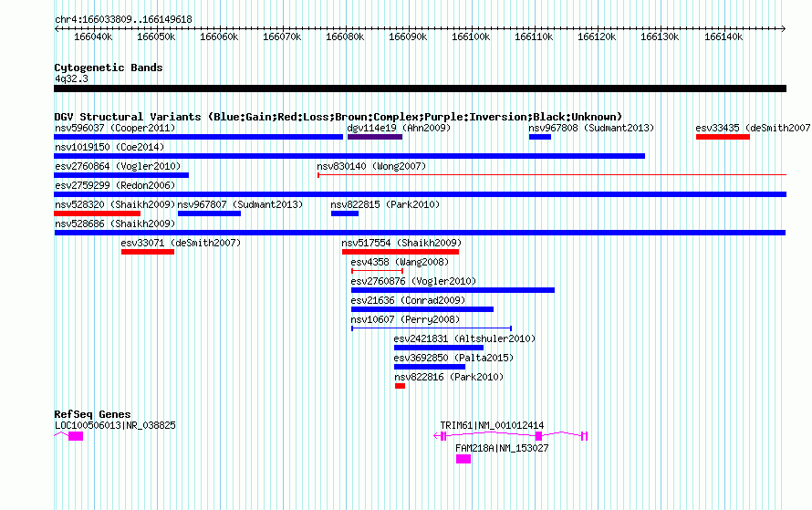812x510 pixels.
Task: Select the nsv517554 (Shaikh2009) red loss bar
Action: pyautogui.click(x=401, y=252)
